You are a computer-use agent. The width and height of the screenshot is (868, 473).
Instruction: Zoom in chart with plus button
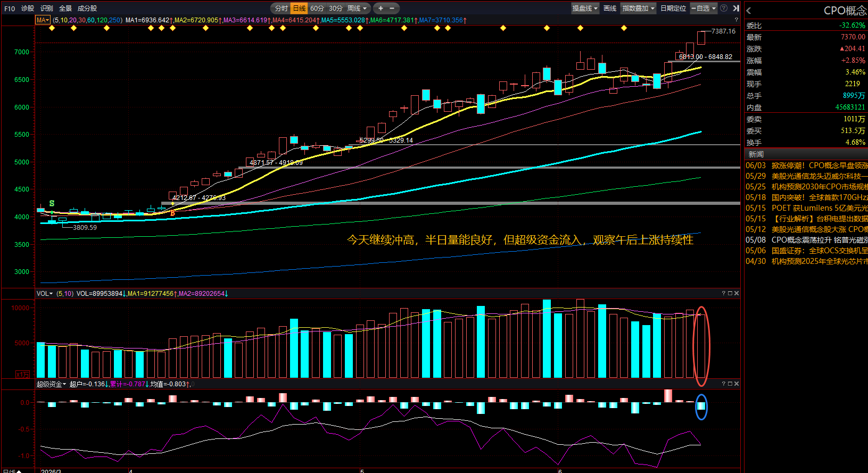click(381, 8)
